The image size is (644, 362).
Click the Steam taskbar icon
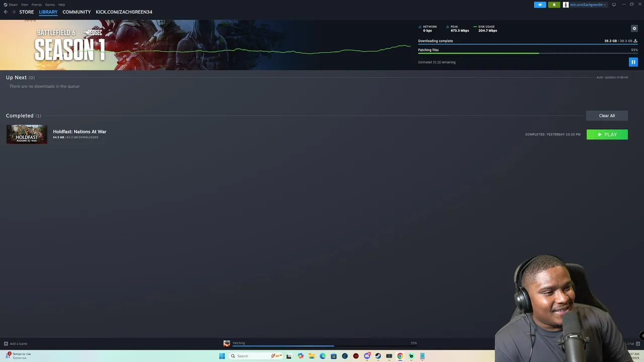[378, 356]
